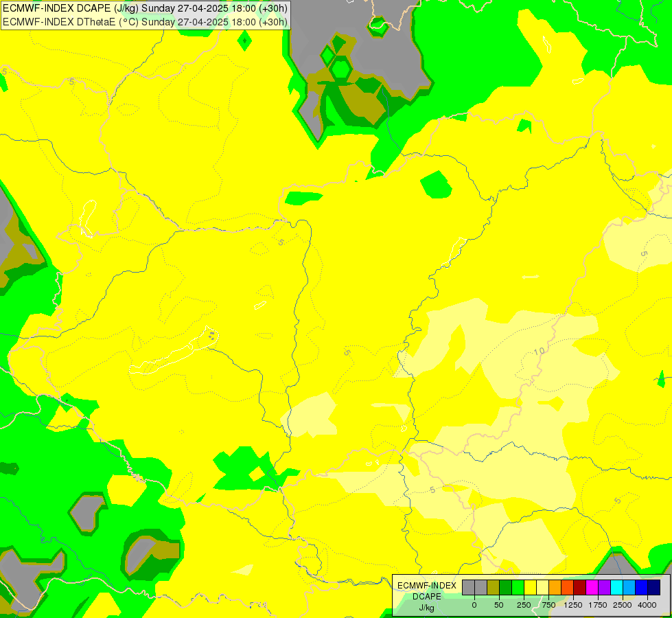This screenshot has width=672, height=618.
Task: Click the orange legend swatch
Action: (555, 587)
